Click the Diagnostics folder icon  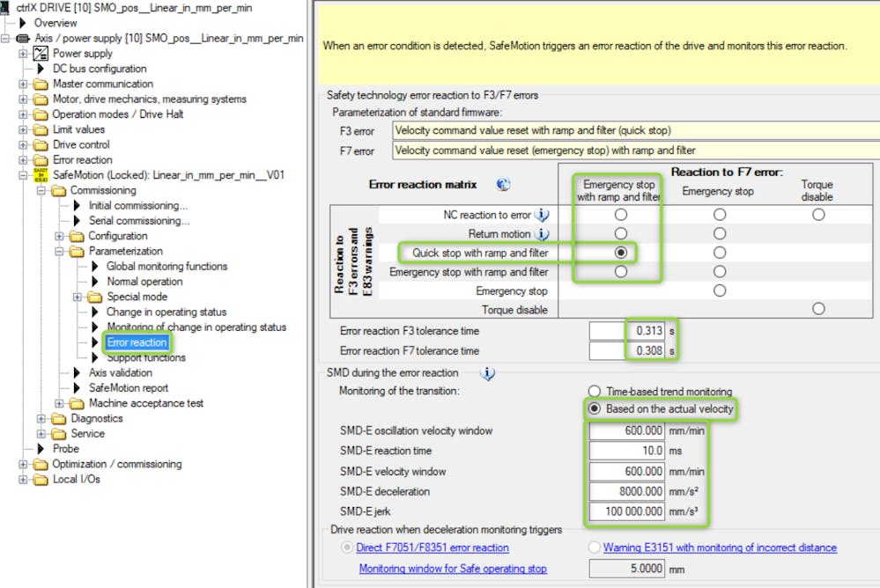(x=58, y=419)
